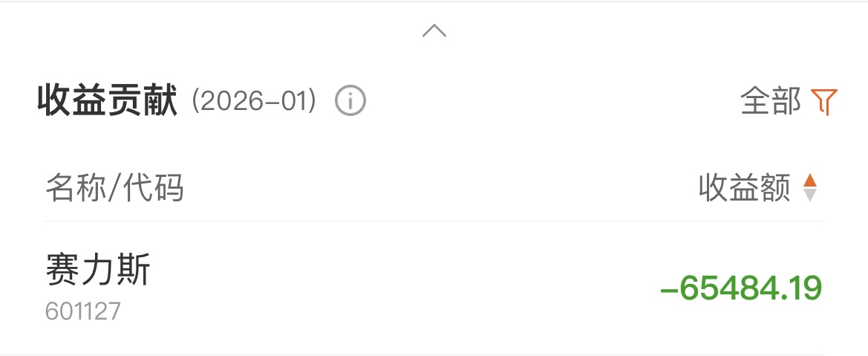Sort by the 收益额 column header
This screenshot has height=356, width=868.
[x=744, y=189]
